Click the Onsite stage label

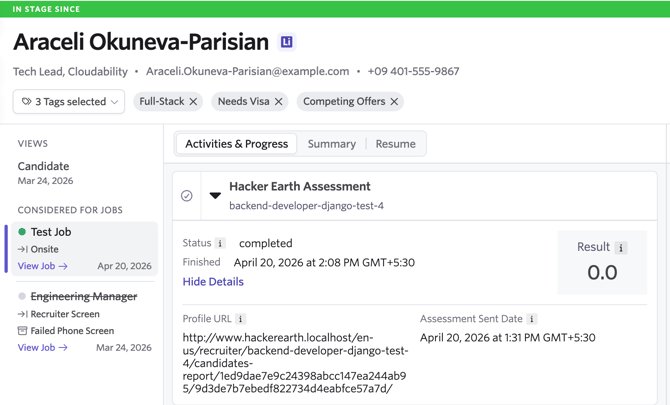[44, 249]
